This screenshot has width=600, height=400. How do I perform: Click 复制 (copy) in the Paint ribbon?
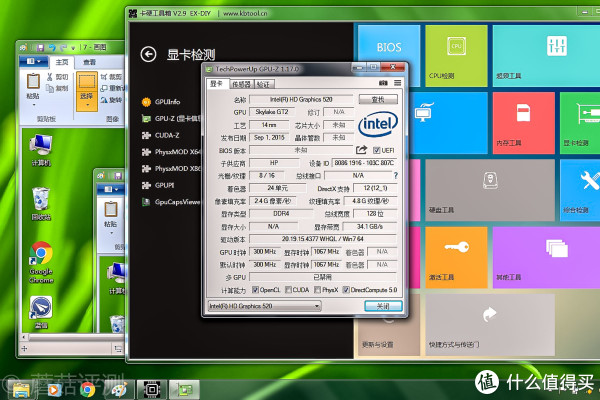pos(57,88)
